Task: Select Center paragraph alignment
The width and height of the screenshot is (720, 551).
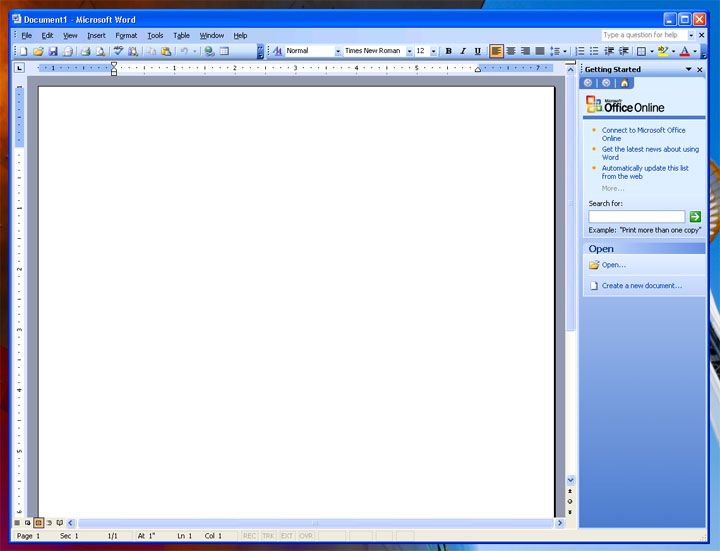Action: [511, 51]
